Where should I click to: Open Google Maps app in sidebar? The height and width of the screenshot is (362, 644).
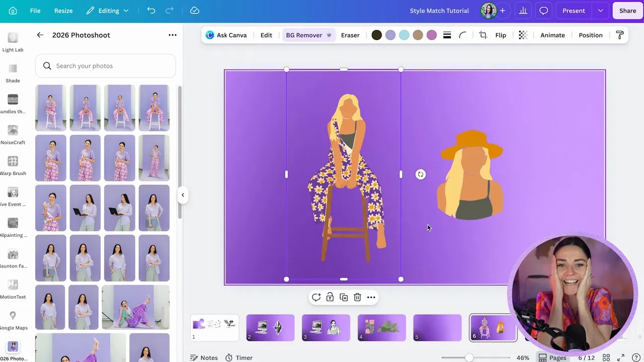pos(13,321)
